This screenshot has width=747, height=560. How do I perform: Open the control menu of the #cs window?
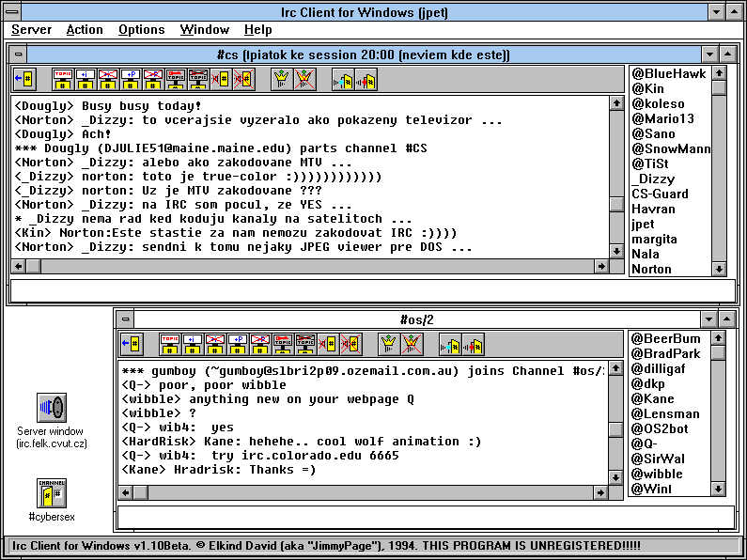click(18, 54)
